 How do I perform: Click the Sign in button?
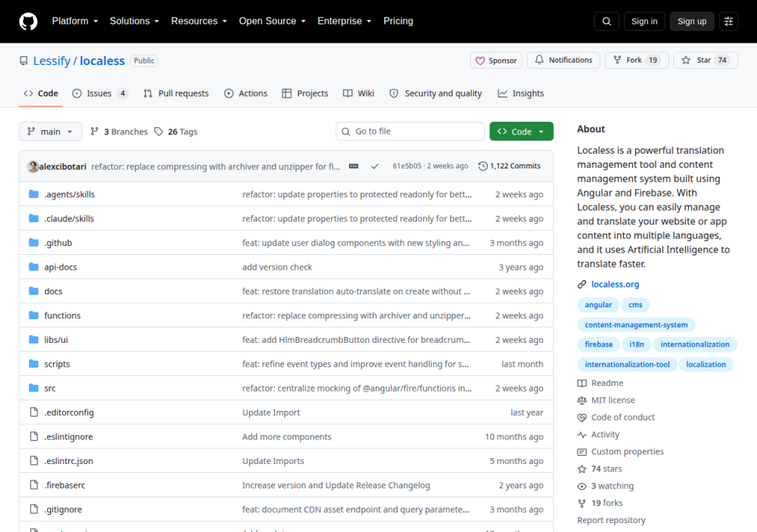point(644,21)
